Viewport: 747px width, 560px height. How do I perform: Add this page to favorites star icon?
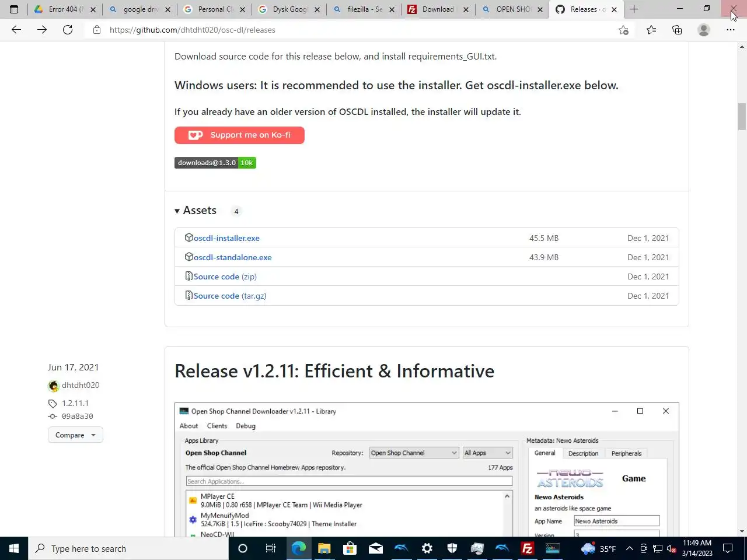(x=623, y=30)
